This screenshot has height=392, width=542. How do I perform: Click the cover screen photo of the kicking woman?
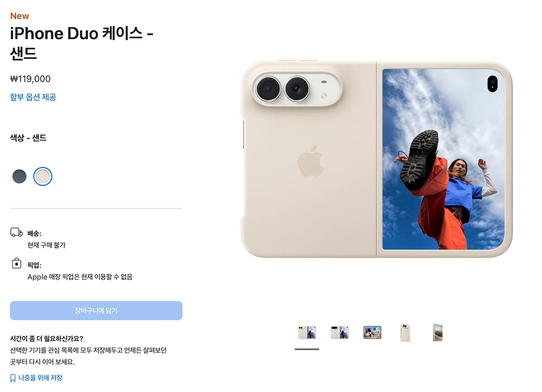point(444,159)
